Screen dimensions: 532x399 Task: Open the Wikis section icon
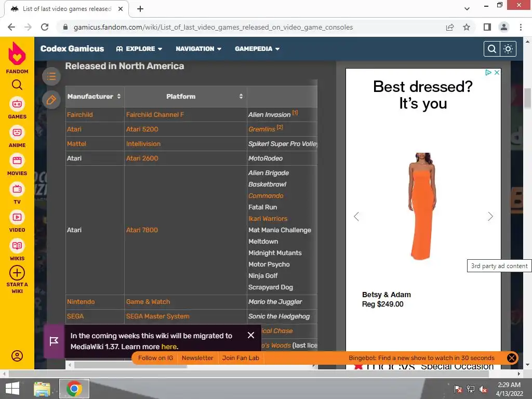[17, 246]
